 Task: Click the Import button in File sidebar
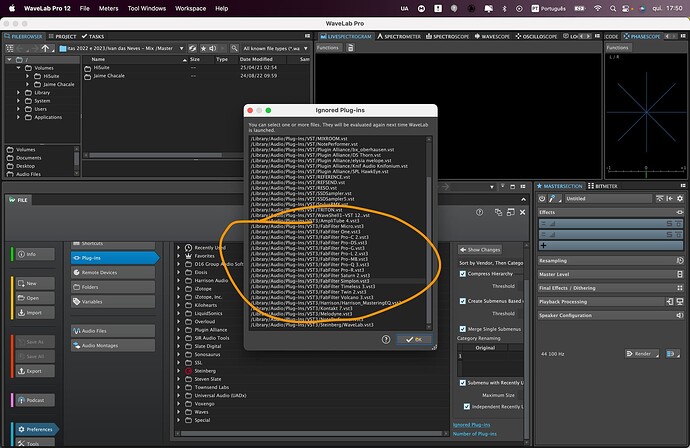coord(35,312)
